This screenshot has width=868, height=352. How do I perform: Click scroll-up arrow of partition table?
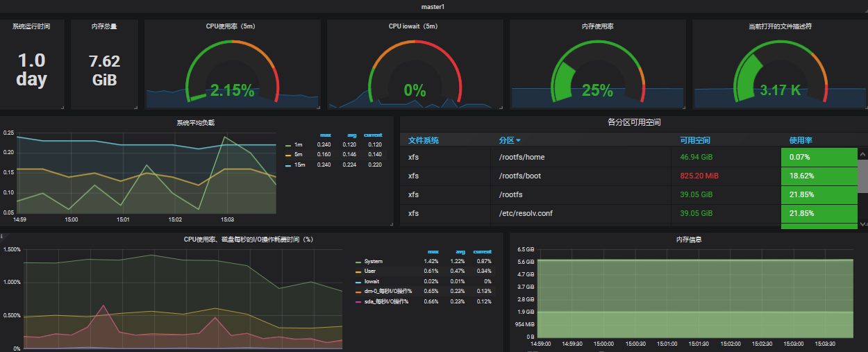click(x=863, y=154)
